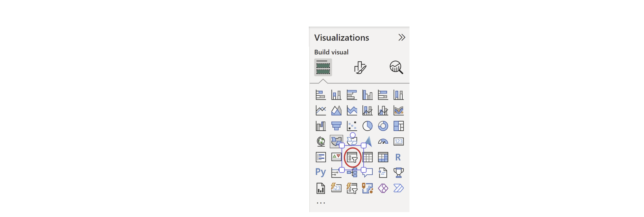Choose the R script visual
Image resolution: width=644 pixels, height=217 pixels.
[x=398, y=157]
